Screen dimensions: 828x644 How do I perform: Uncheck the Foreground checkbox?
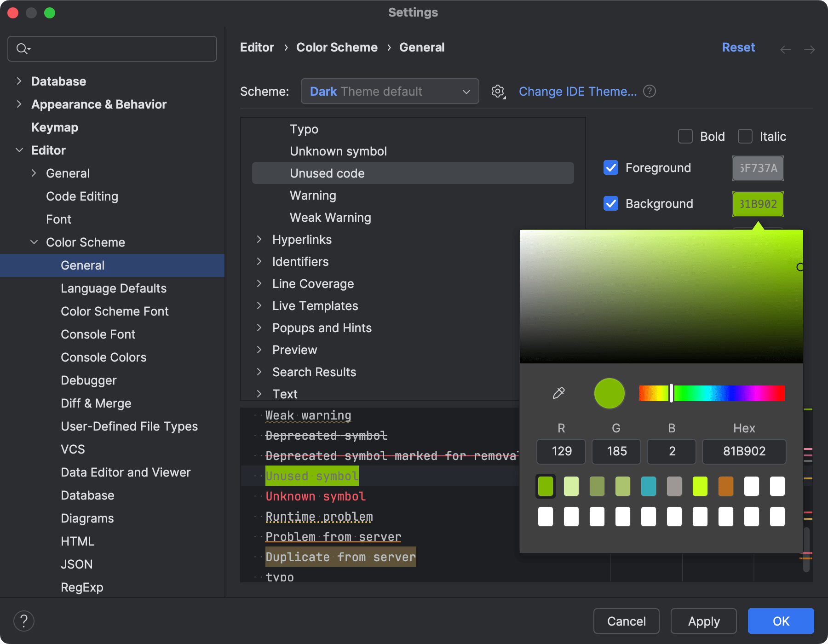611,168
